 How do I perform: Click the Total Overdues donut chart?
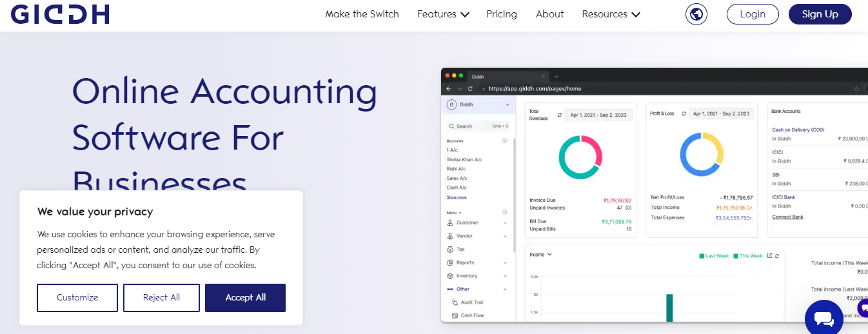[x=580, y=157]
